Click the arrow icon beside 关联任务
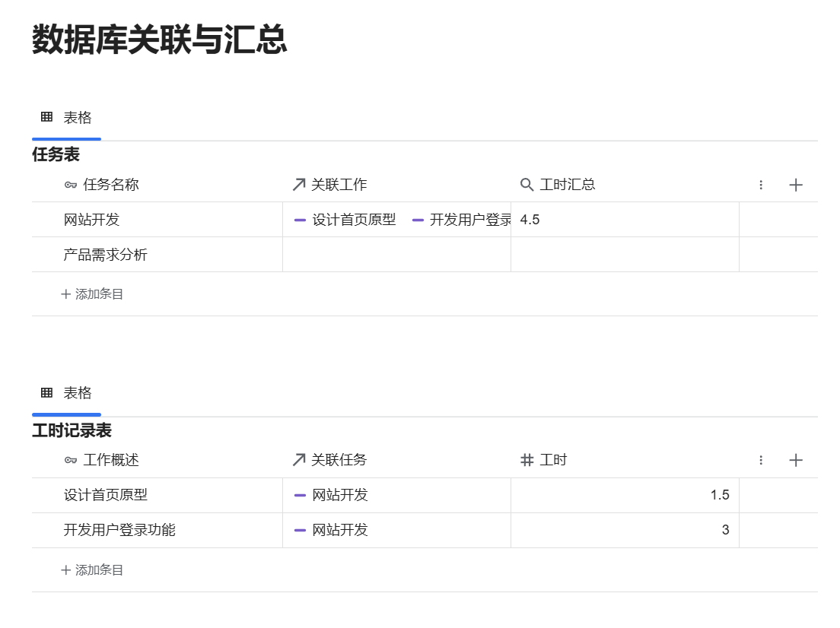 (299, 460)
